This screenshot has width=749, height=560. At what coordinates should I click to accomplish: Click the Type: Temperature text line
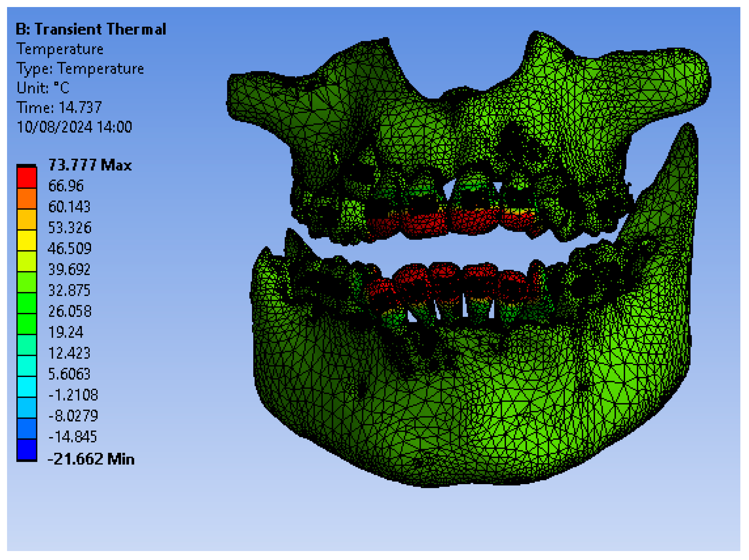point(80,68)
